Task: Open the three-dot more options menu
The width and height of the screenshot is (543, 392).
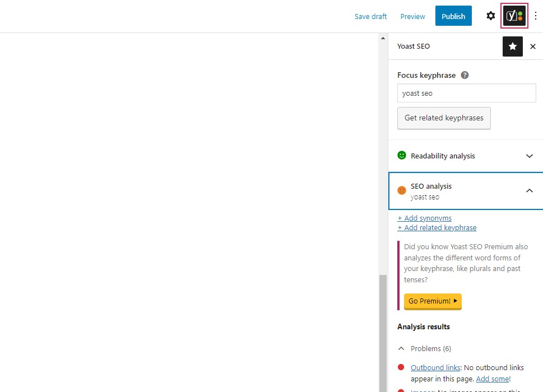Action: coord(535,16)
